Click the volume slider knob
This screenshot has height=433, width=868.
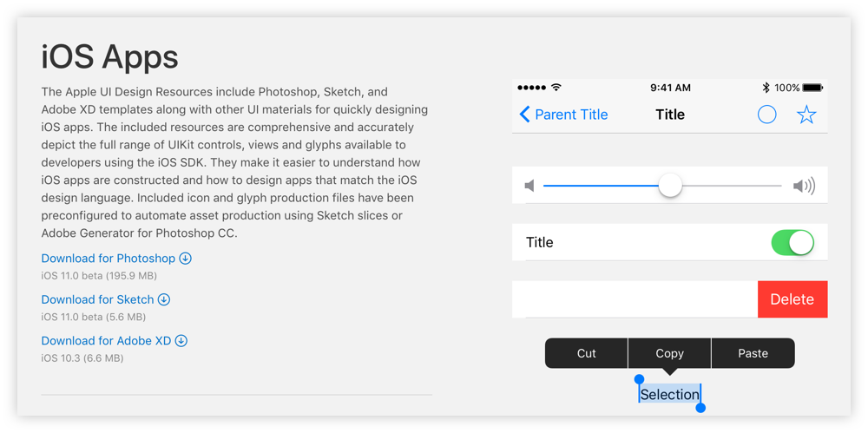point(670,186)
